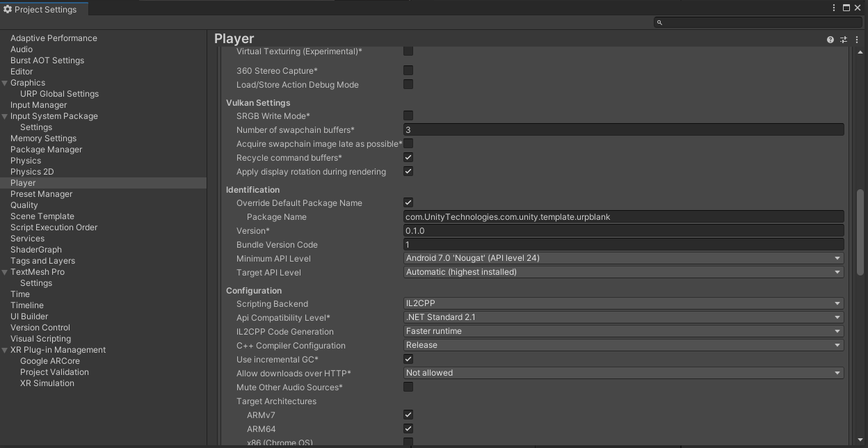Screen dimensions: 868x448
Task: Disable Recycle command buffers
Action: click(x=408, y=157)
